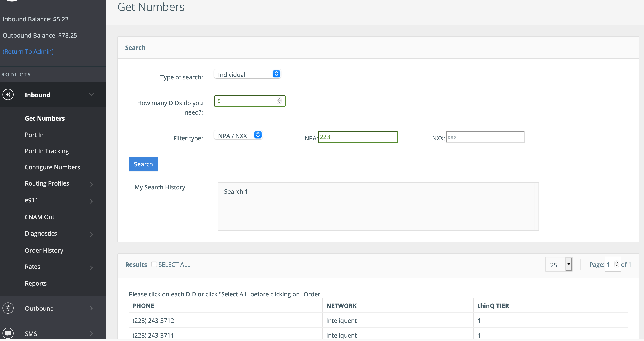This screenshot has width=644, height=341.
Task: Click the DIDs quantity field showing 5
Action: 250,101
